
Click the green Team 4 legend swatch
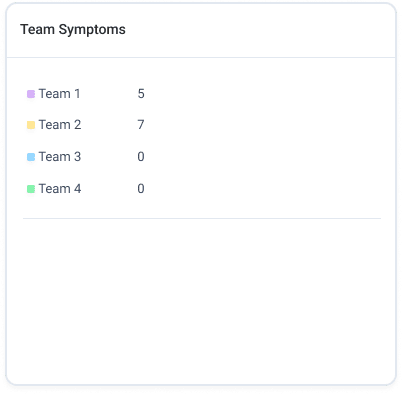point(31,189)
